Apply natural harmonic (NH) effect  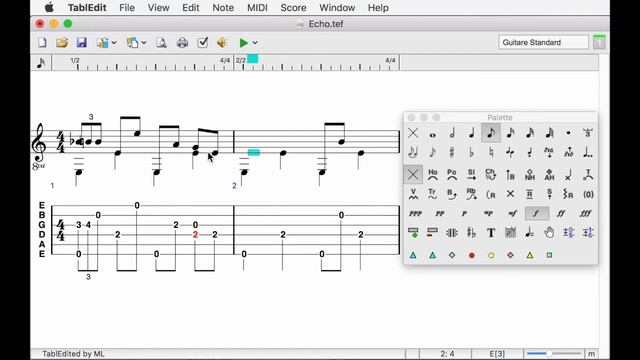tap(530, 175)
